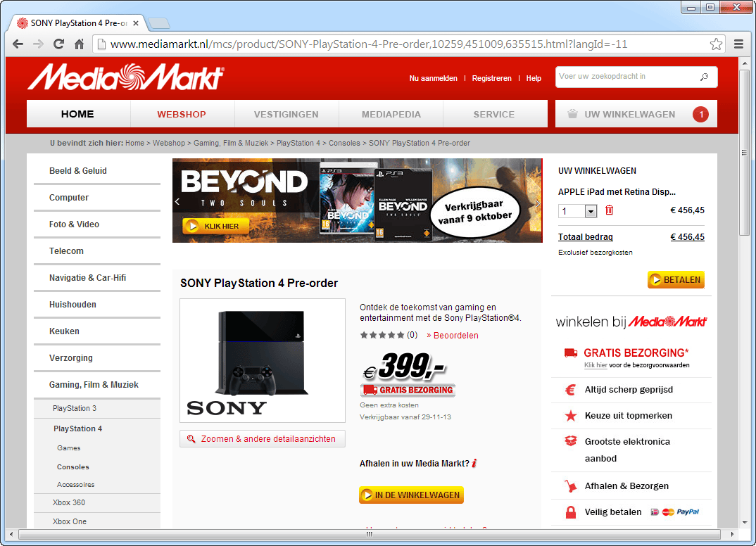
Task: Click the search magnifier icon
Action: click(x=705, y=77)
